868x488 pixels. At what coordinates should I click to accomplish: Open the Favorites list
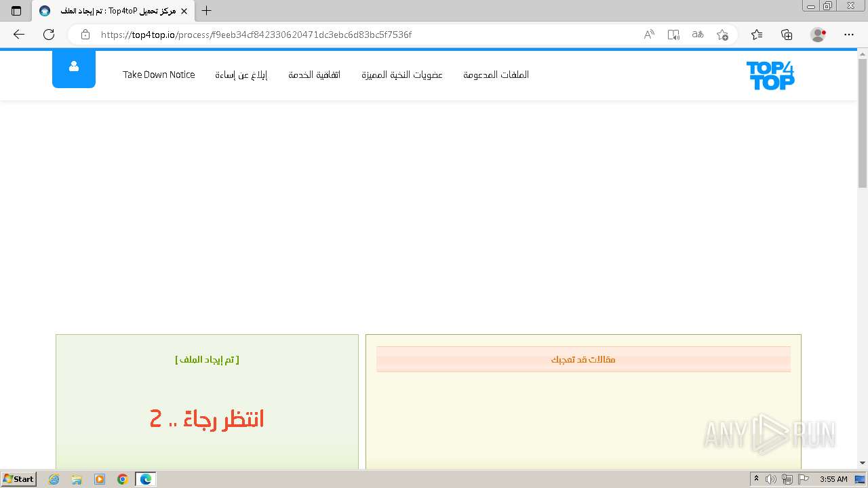757,35
